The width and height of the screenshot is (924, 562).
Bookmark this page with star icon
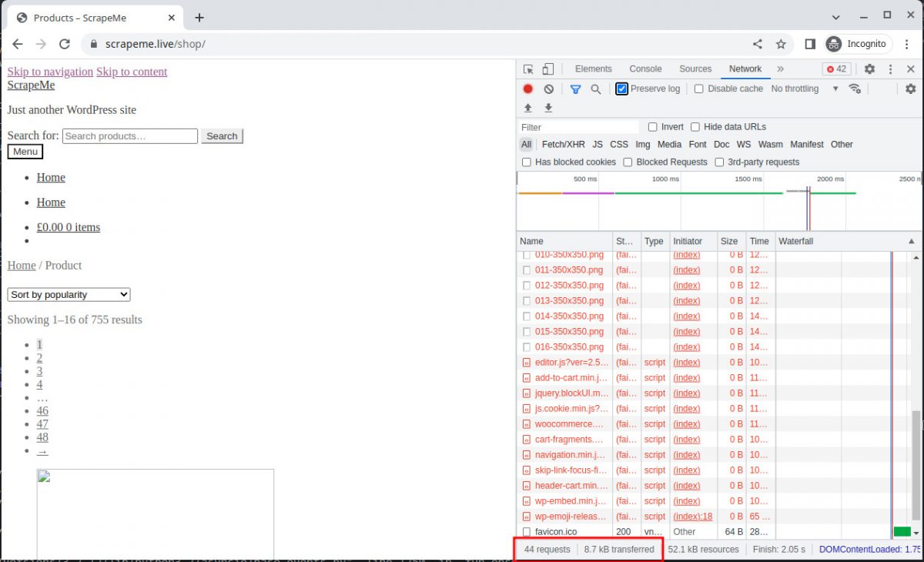click(x=781, y=44)
